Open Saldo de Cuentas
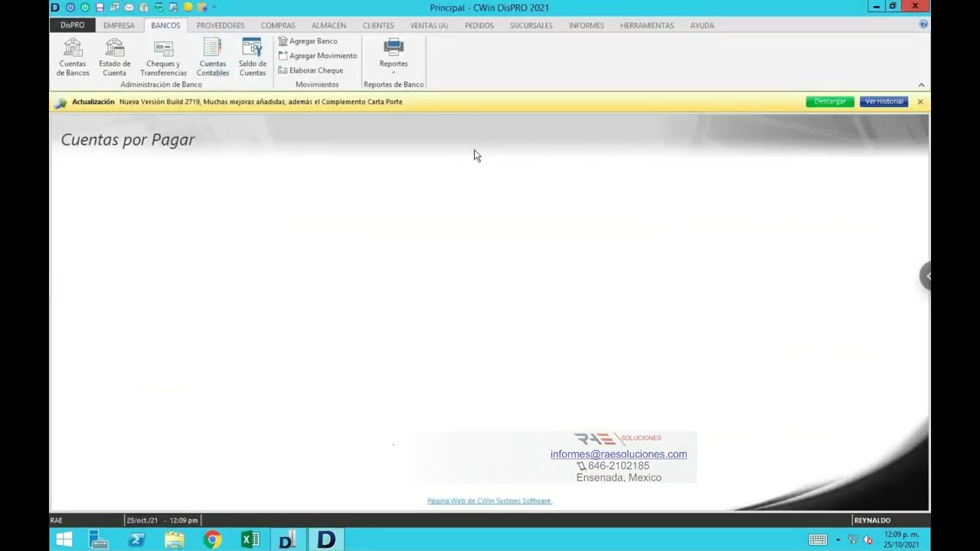The image size is (980, 551). click(252, 57)
